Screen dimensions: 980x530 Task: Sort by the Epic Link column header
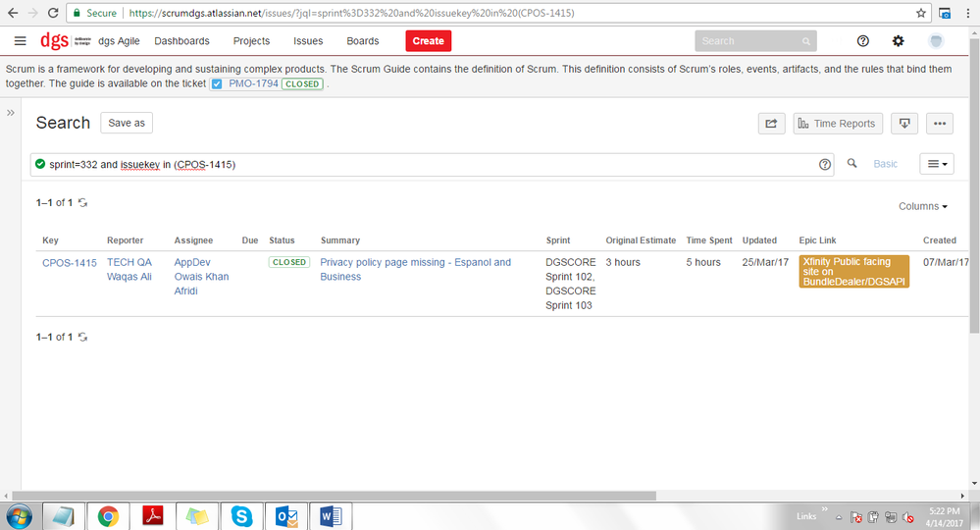[x=817, y=240]
